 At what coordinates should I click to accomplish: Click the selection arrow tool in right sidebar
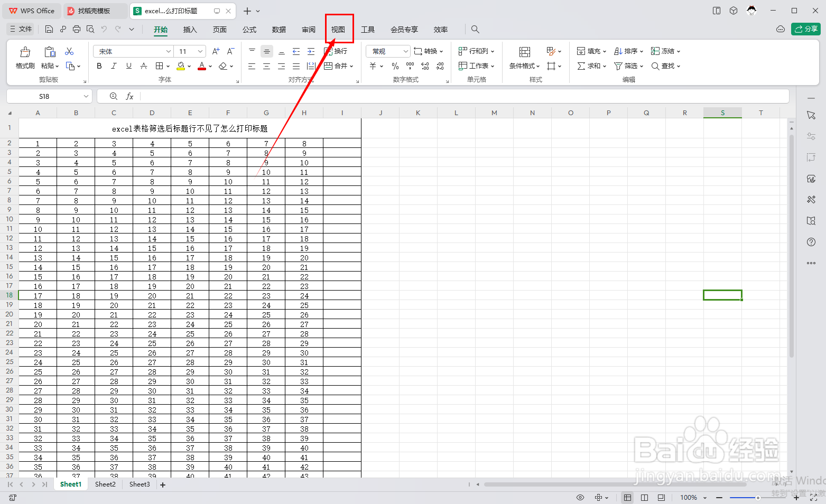point(811,115)
